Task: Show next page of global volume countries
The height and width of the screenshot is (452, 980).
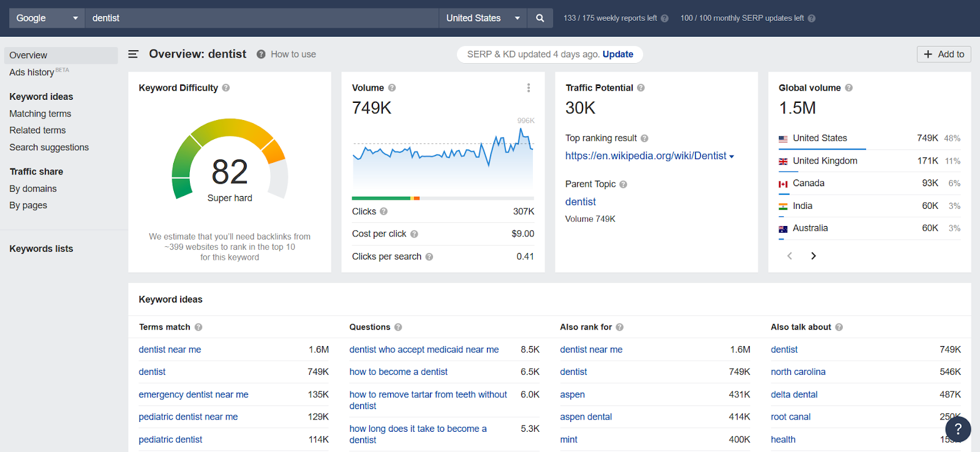Action: pos(813,256)
